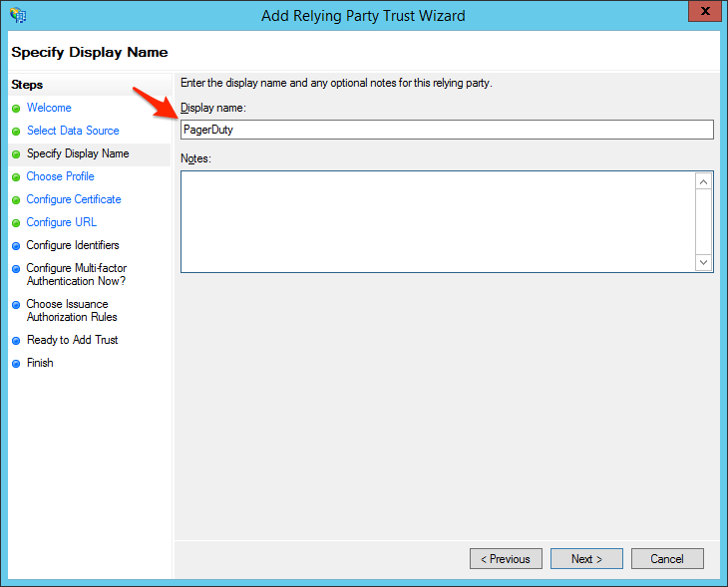Click the blue bullet beside Finish
The height and width of the screenshot is (587, 728).
click(x=16, y=363)
